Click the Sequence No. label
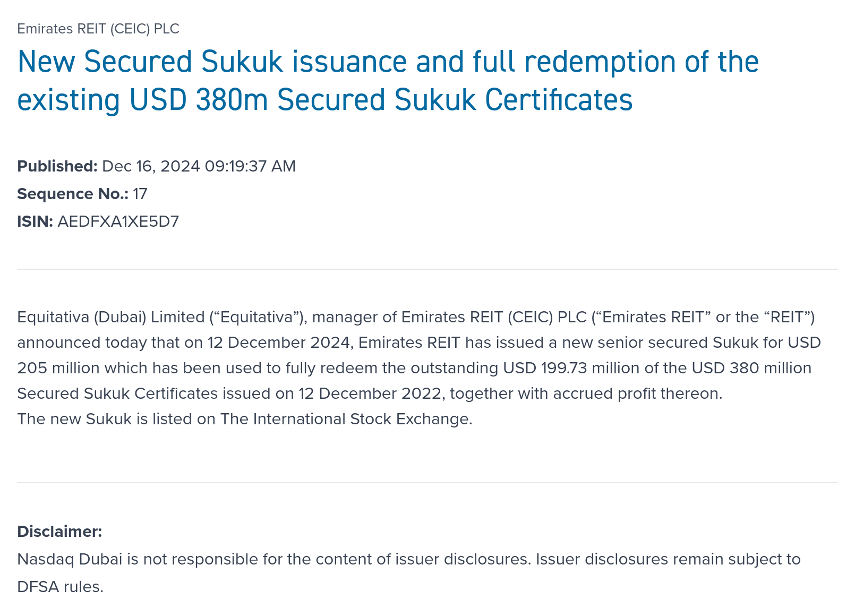This screenshot has width=855, height=616. [x=73, y=194]
